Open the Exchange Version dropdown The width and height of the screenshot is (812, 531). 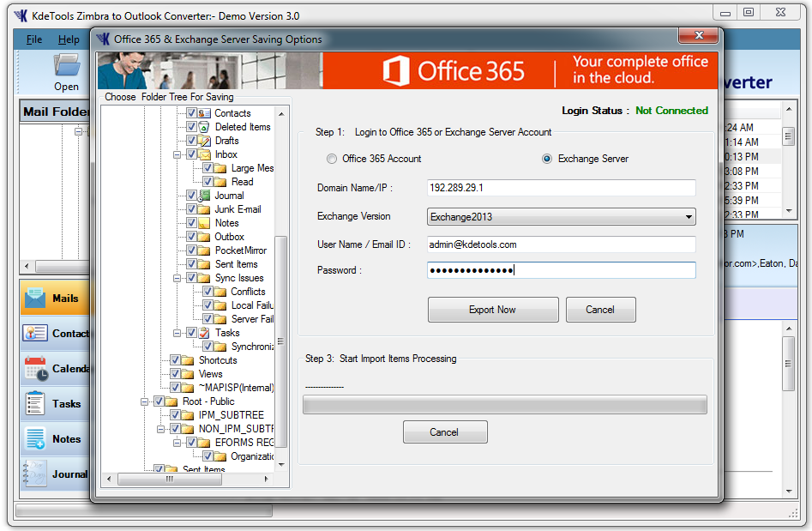(x=561, y=217)
